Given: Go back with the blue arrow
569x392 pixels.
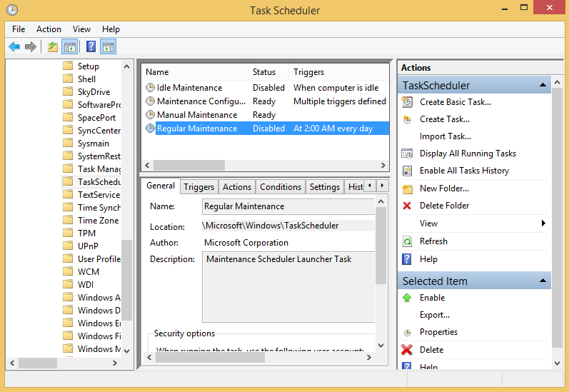Looking at the screenshot, I should pos(14,47).
